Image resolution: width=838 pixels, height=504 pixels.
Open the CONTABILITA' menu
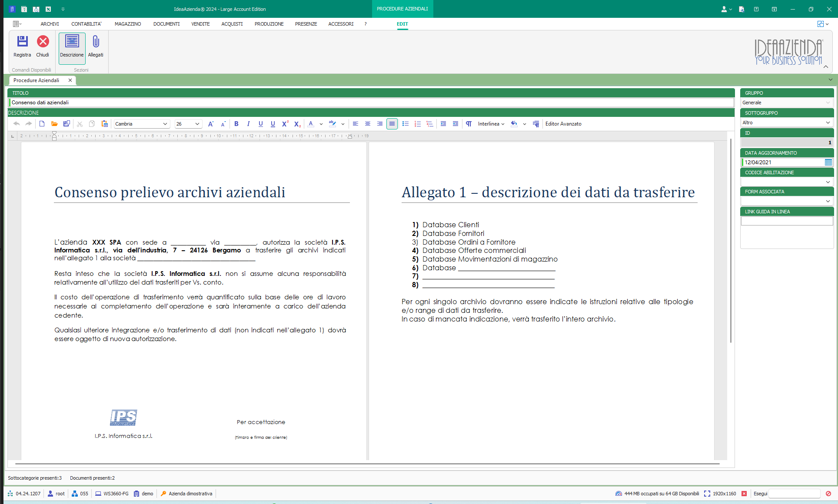[x=86, y=24]
